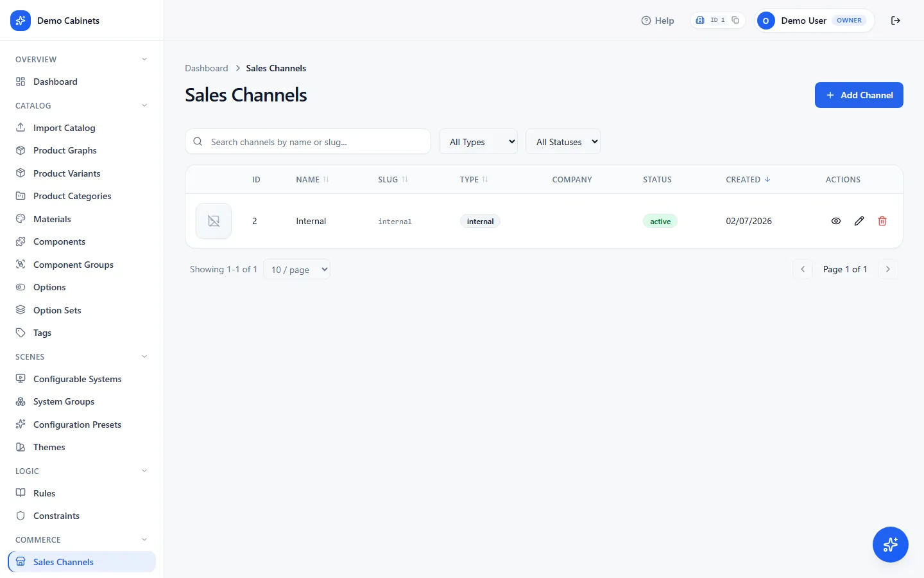Viewport: 924px width, 578px height.
Task: Go to Component Groups
Action: tap(81, 265)
